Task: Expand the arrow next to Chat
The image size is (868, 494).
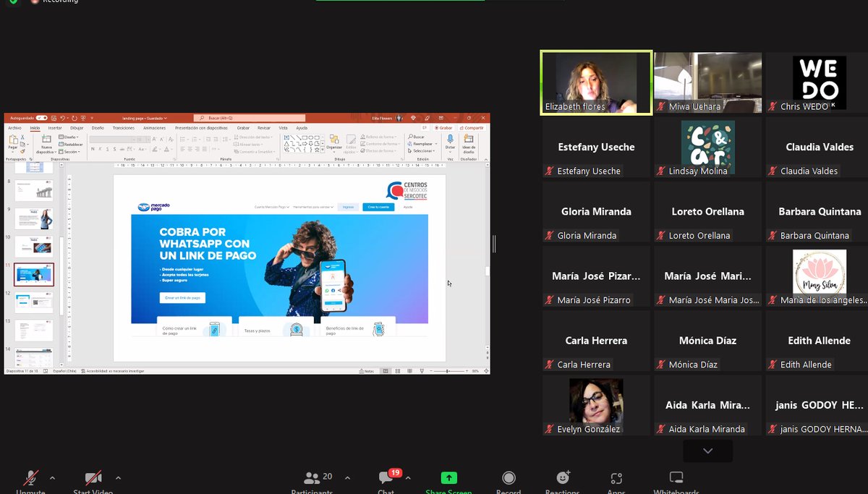Action: click(408, 478)
